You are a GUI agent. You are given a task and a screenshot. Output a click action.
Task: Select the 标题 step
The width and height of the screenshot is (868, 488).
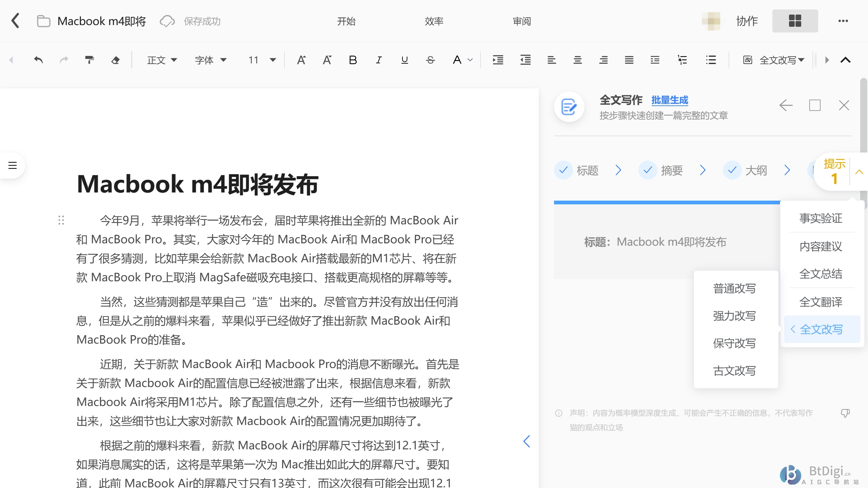click(x=577, y=170)
